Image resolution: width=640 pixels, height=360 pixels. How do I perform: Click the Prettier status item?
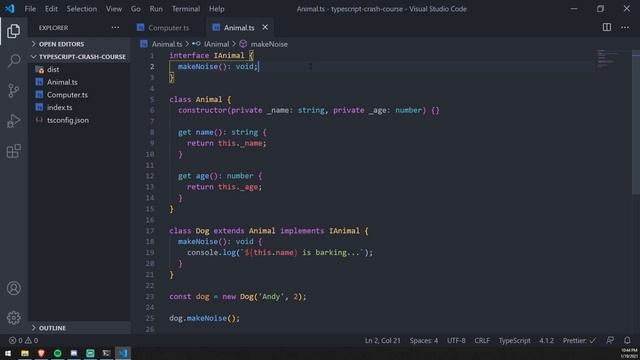(579, 340)
